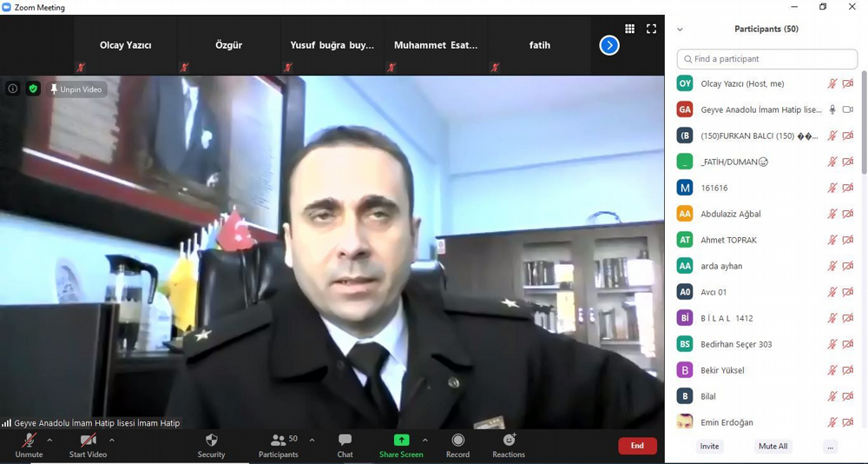Viewport: 868px width, 464px height.
Task: Click video-off icon for Bilal
Action: (847, 396)
